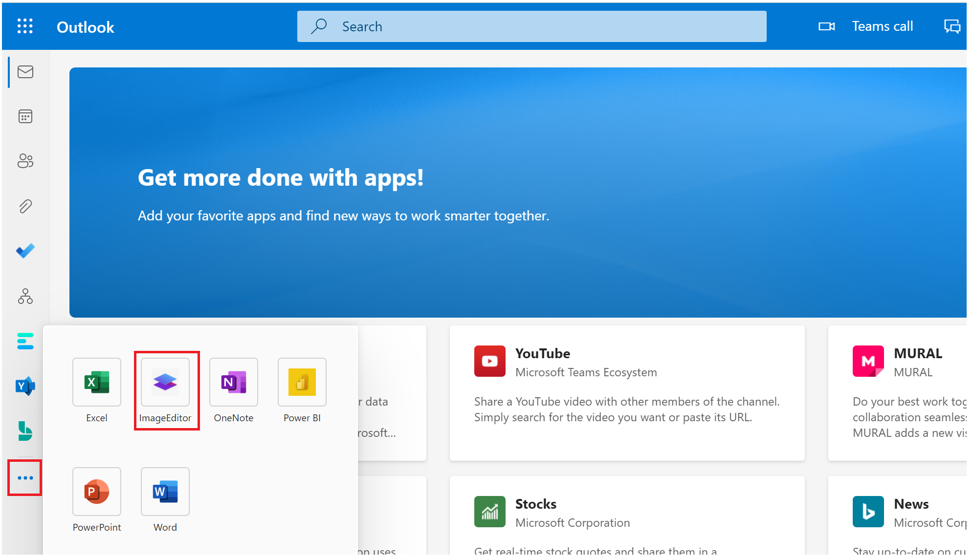Open the Org Explorer sidebar icon

click(25, 296)
